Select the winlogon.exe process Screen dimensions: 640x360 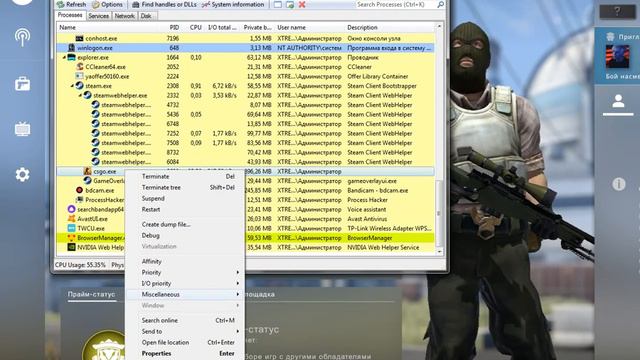click(x=246, y=48)
